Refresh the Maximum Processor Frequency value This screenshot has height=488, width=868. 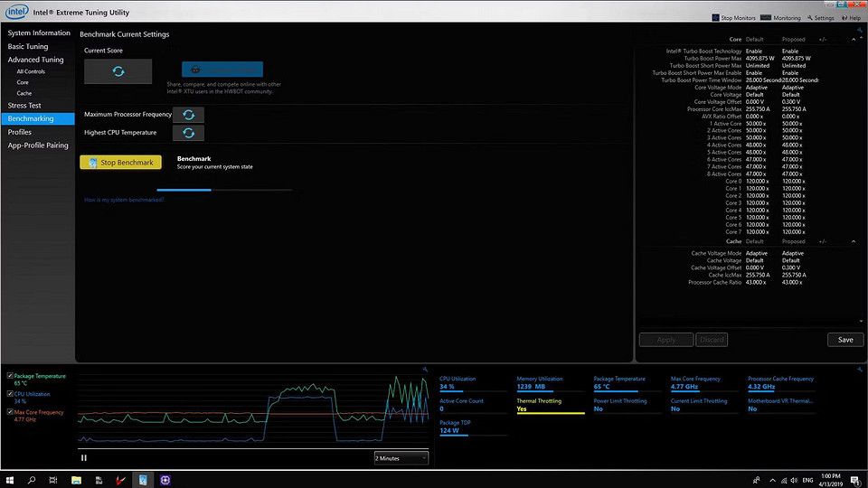tap(188, 115)
